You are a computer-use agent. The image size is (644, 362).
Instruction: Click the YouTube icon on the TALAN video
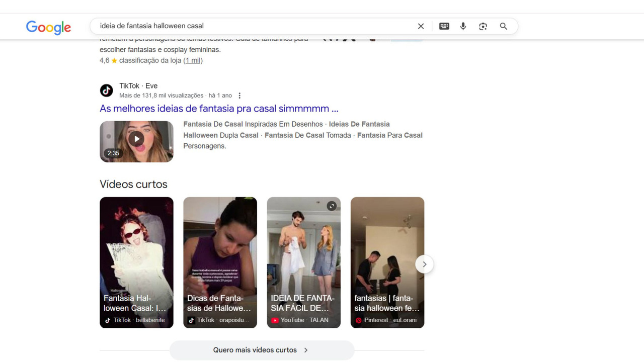[x=275, y=320]
